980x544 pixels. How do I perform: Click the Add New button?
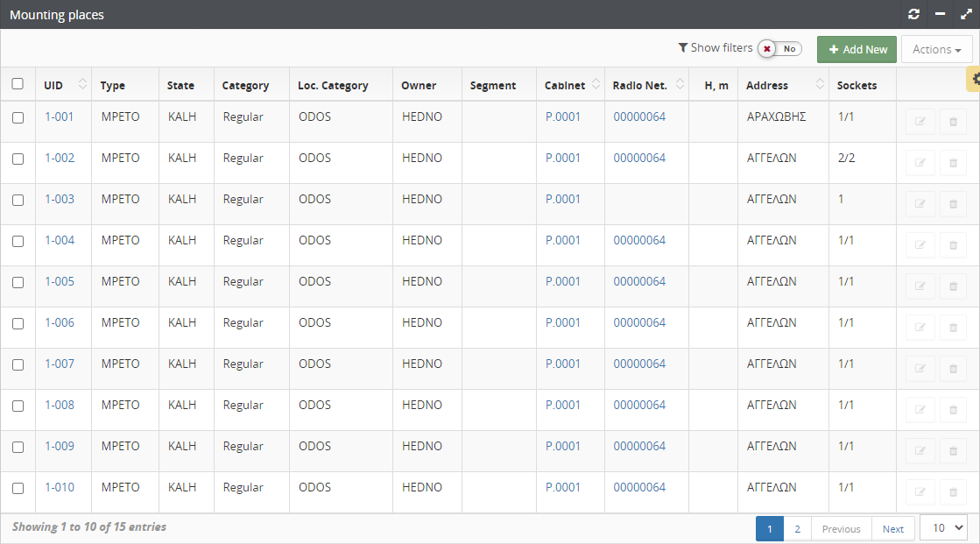[857, 50]
